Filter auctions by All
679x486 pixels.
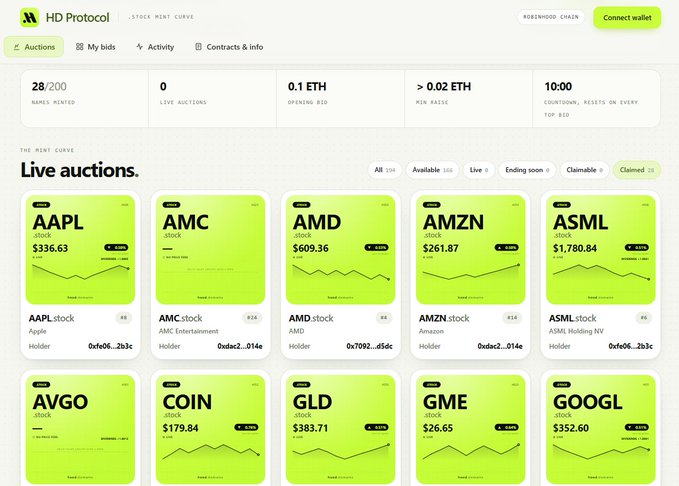pos(385,170)
